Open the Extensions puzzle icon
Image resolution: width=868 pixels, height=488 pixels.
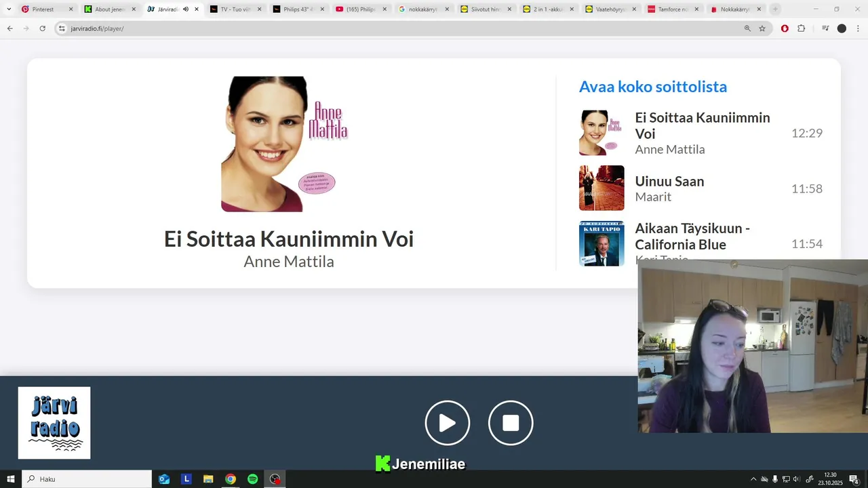(801, 28)
